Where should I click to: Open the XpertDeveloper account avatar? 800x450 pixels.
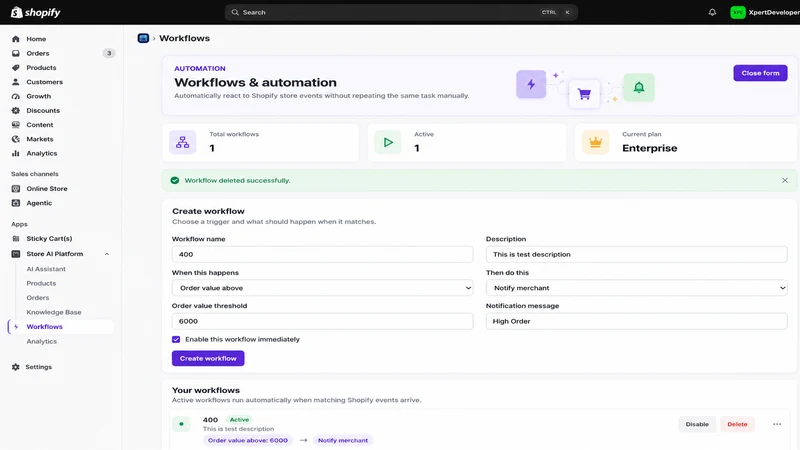[738, 12]
